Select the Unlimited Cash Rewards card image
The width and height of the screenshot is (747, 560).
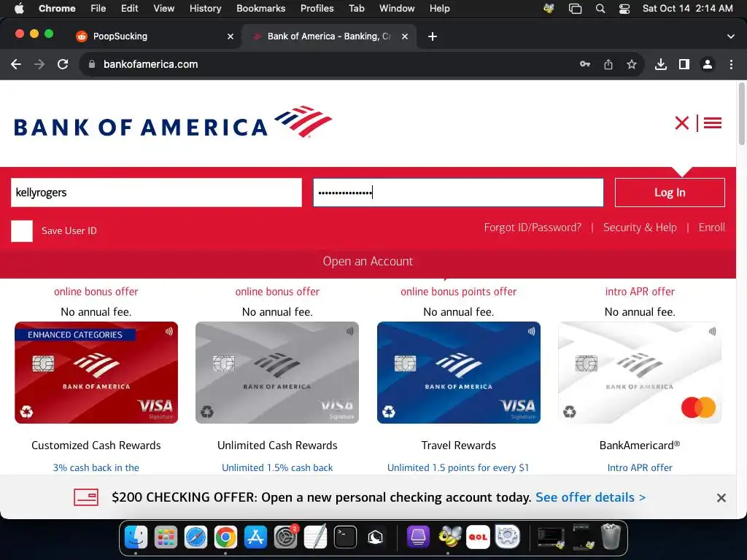tap(277, 373)
